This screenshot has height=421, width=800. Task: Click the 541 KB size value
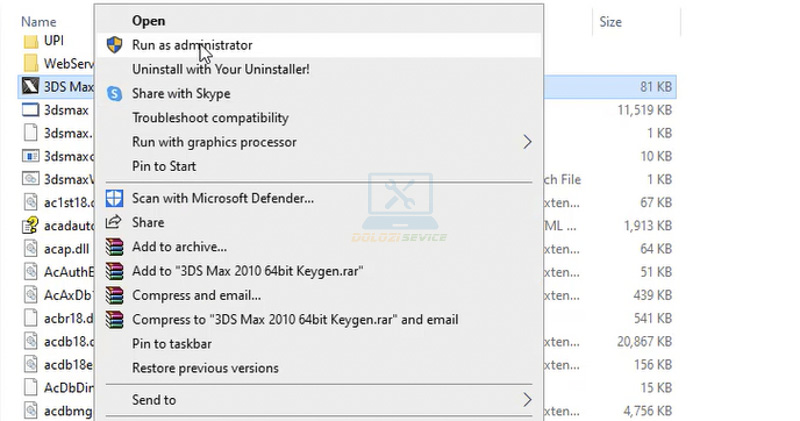coord(653,318)
